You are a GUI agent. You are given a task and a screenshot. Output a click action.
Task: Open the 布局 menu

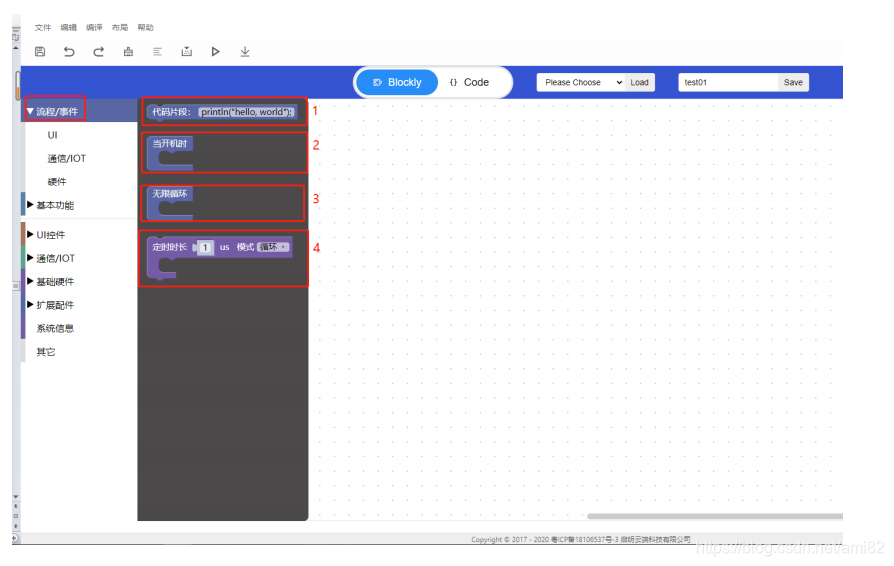120,27
